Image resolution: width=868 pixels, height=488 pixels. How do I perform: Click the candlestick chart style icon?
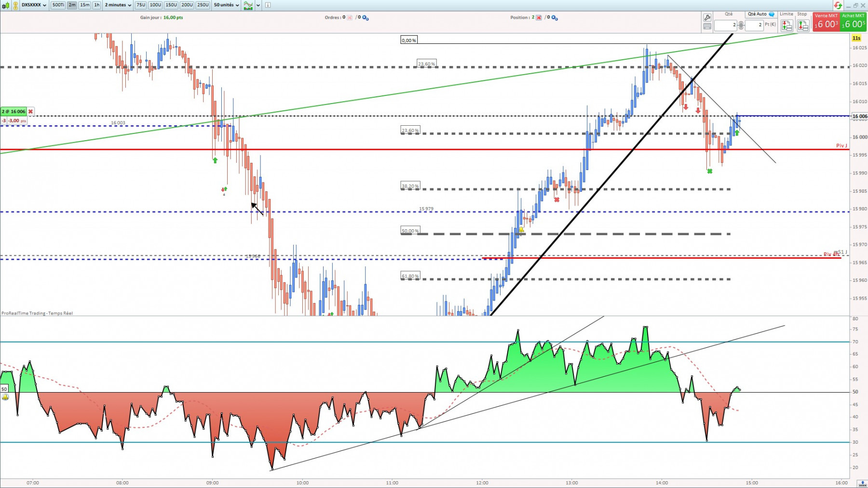[6, 5]
